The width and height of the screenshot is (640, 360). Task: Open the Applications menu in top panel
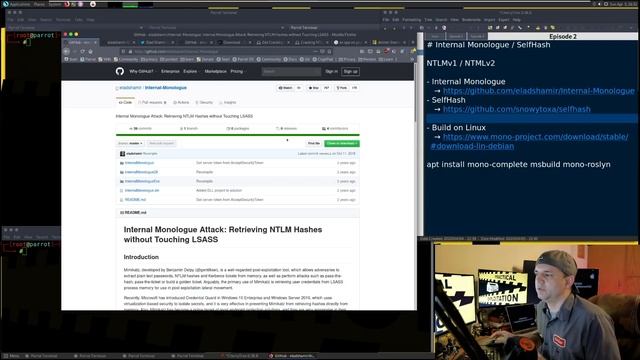pyautogui.click(x=19, y=4)
